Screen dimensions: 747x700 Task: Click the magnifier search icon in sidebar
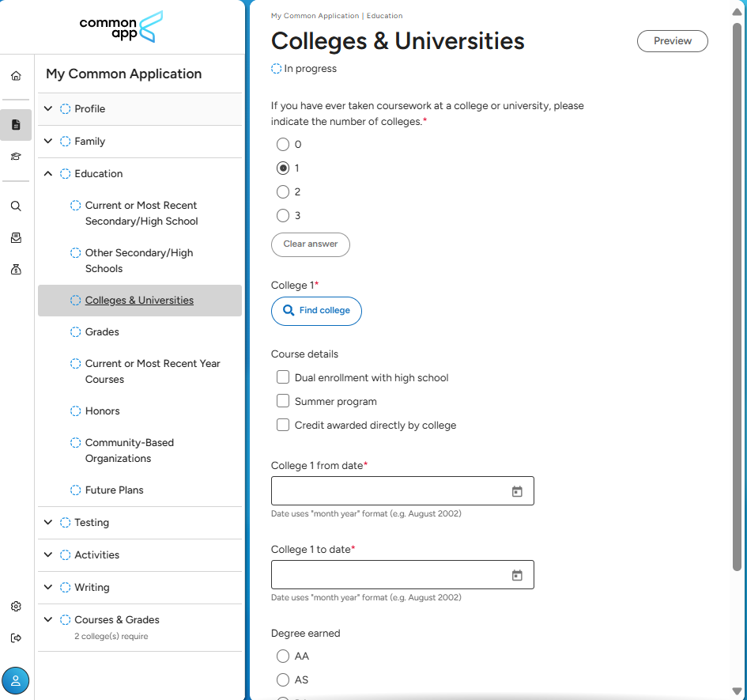coord(16,206)
